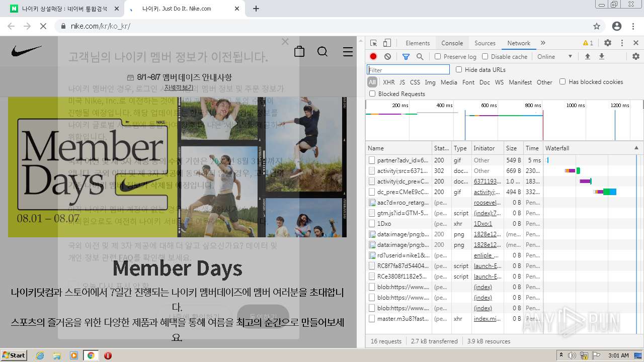Open initiator link roosevel…
644x362 pixels.
pos(488,203)
